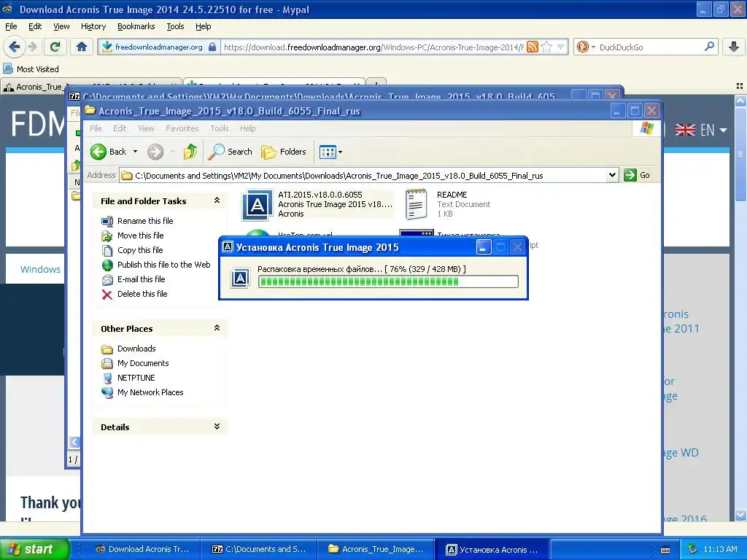Click the Acronis icon in installer title bar

point(228,247)
